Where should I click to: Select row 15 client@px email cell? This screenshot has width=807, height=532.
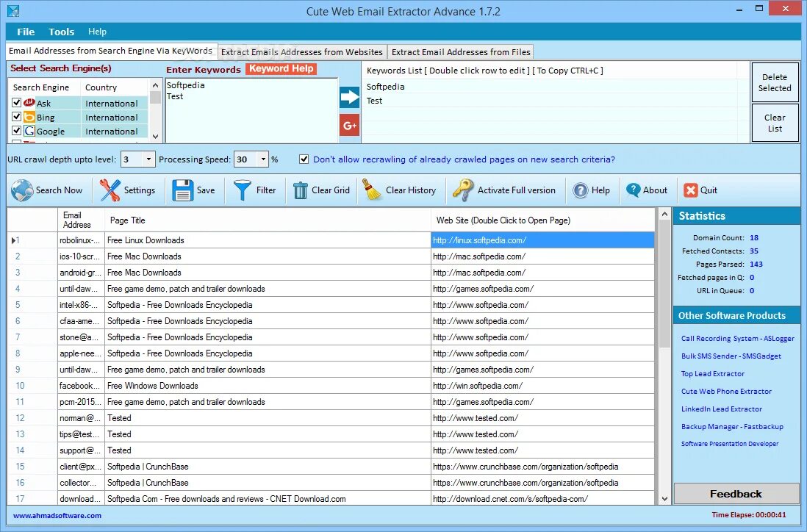click(x=81, y=467)
